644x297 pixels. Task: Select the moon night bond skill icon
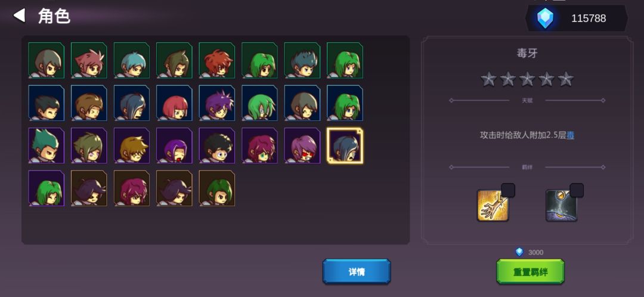[x=562, y=205]
